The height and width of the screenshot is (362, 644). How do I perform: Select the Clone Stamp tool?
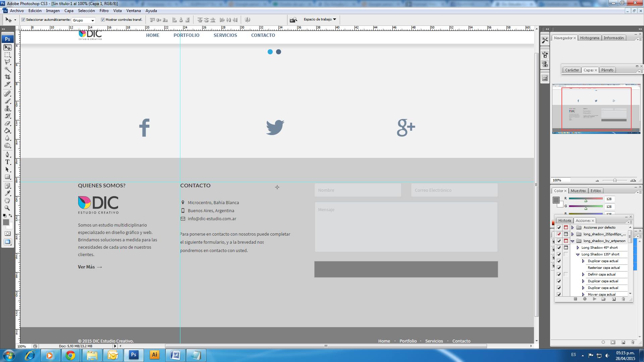pyautogui.click(x=7, y=109)
